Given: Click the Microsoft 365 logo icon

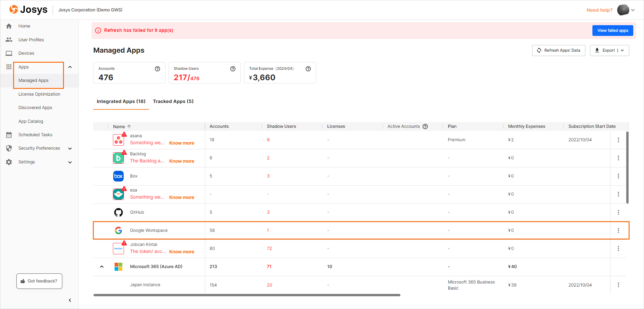Looking at the screenshot, I should (119, 267).
